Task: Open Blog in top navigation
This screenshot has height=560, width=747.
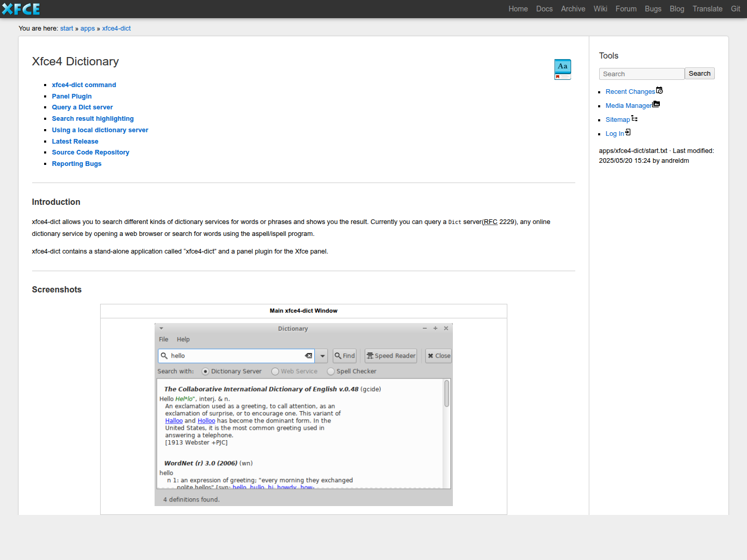Action: 677,9
